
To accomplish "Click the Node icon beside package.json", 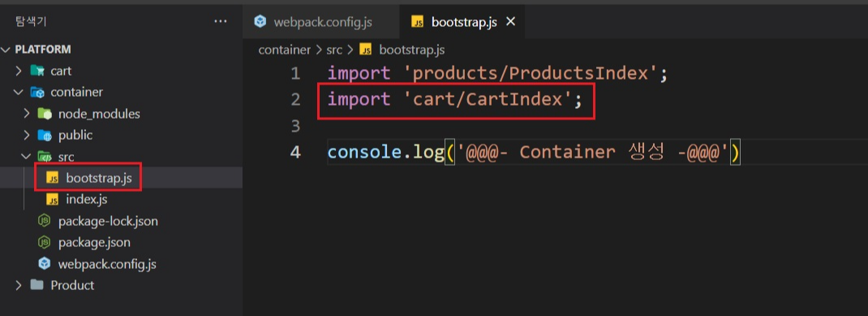I will tap(45, 243).
